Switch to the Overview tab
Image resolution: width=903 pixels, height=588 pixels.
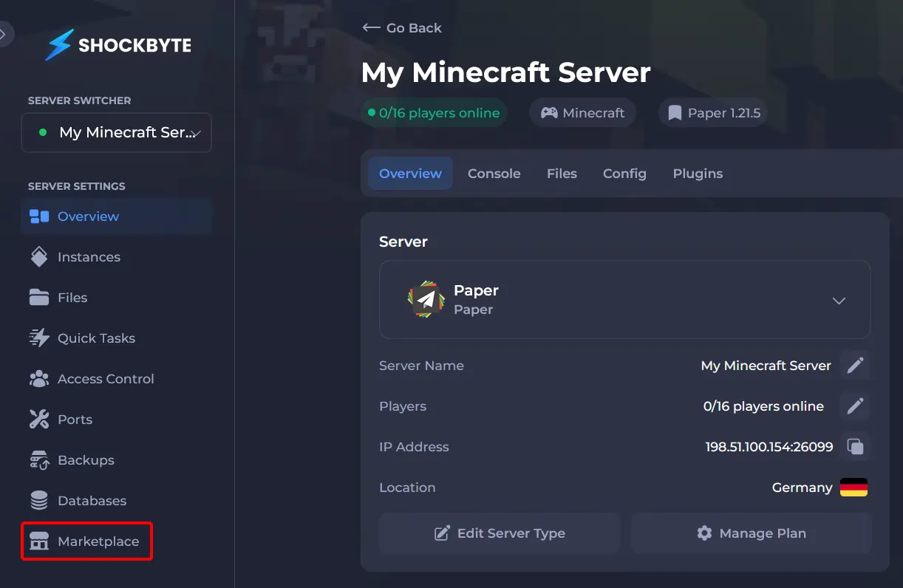[410, 174]
